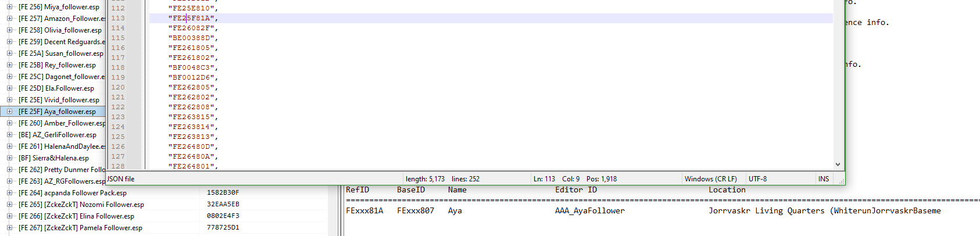Place cursor on "FE26480D" entry

193,146
